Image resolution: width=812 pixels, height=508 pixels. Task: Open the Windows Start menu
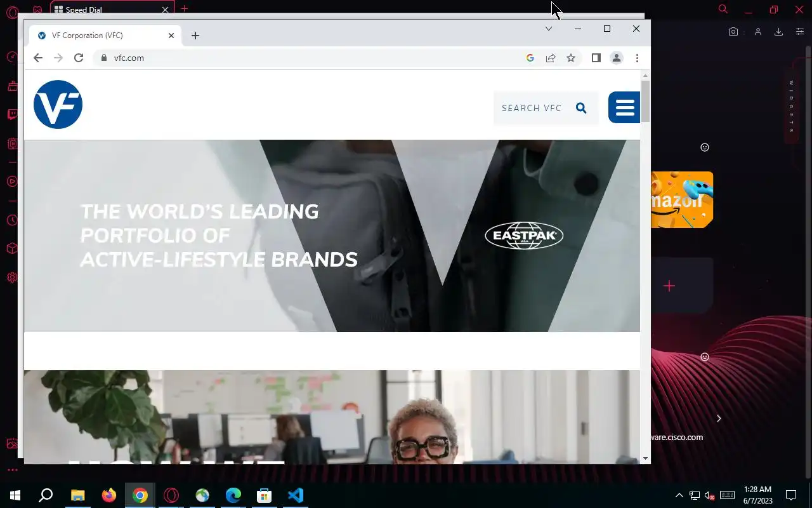tap(15, 495)
